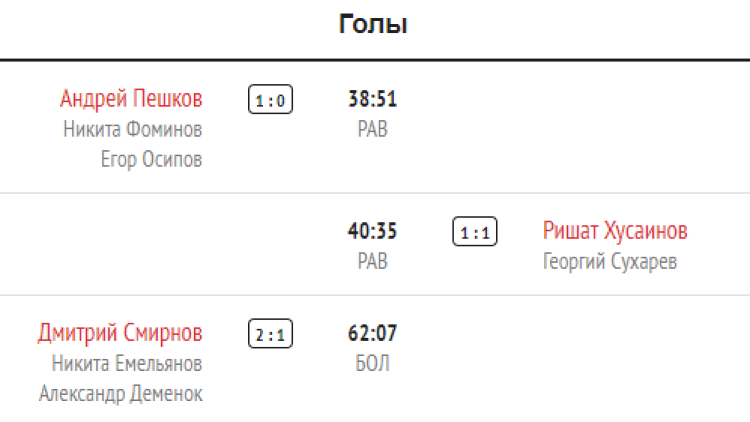Image resolution: width=750 pixels, height=422 pixels.
Task: Click the 40:35 goal time
Action: (373, 232)
